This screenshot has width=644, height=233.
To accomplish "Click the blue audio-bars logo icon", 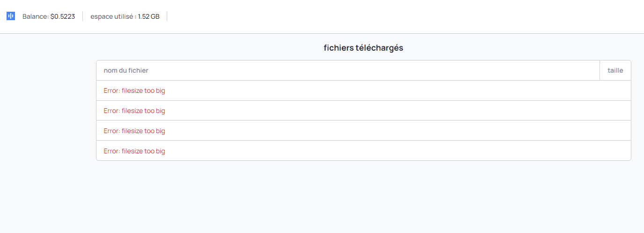I will [x=11, y=16].
